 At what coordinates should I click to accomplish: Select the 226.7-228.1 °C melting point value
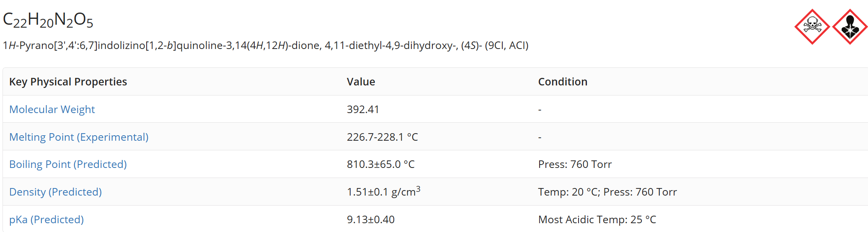382,137
